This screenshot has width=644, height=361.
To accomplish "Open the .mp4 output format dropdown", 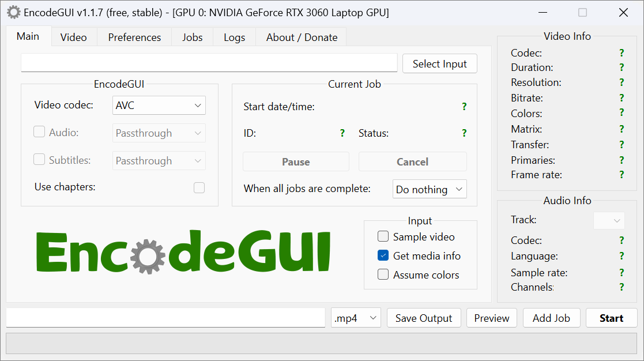I will (x=356, y=318).
